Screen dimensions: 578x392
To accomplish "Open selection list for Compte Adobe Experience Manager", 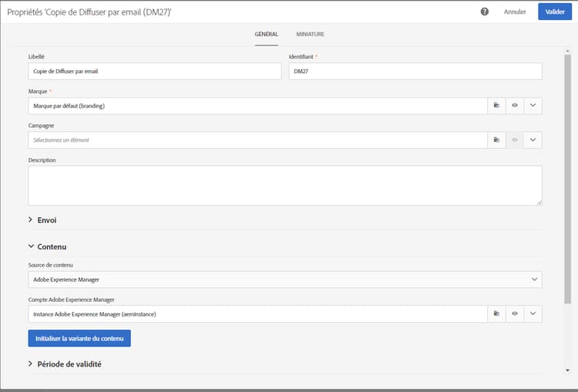I will 496,314.
